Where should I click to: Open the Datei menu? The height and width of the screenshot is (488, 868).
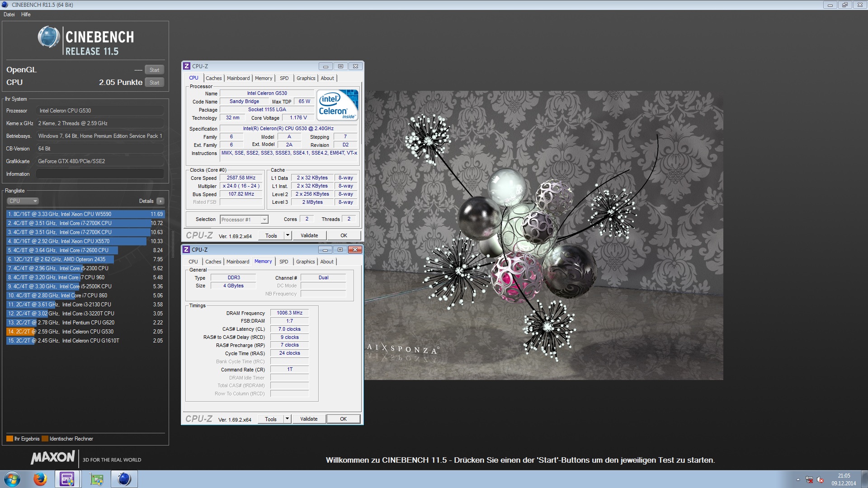point(9,14)
